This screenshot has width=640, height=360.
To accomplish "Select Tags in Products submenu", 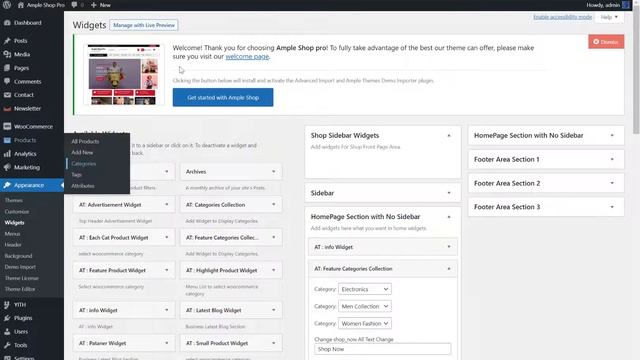I will coord(76,174).
